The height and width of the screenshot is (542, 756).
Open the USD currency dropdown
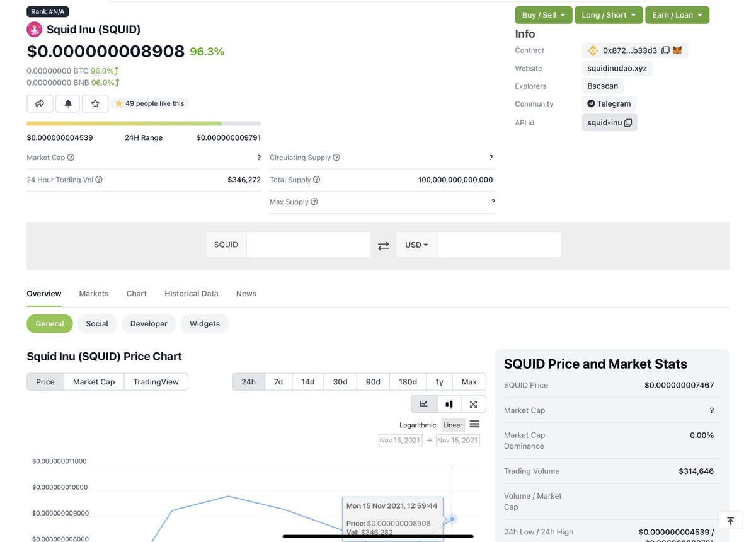tap(416, 245)
